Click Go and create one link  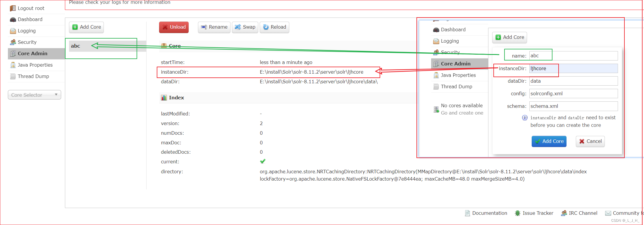pos(462,113)
